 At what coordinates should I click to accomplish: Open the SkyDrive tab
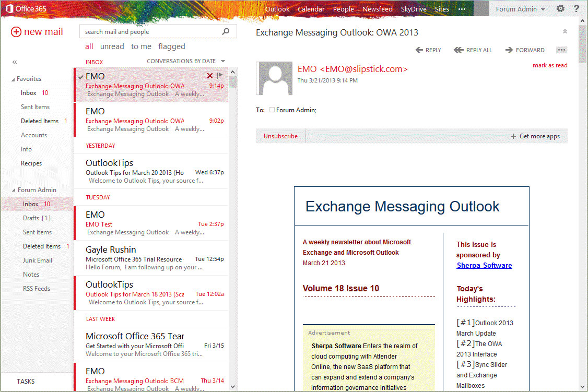[x=414, y=9]
